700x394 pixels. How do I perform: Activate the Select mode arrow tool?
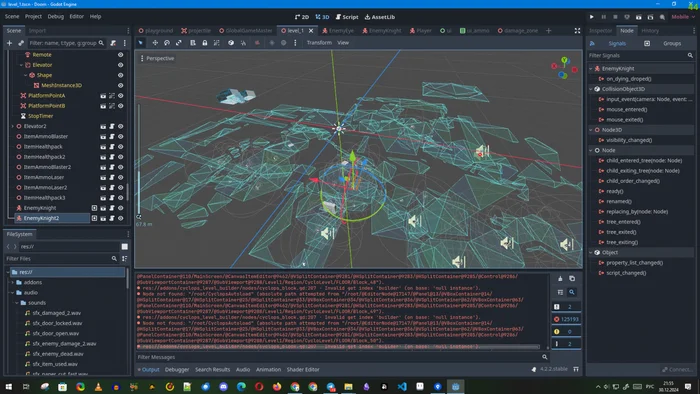pos(141,43)
